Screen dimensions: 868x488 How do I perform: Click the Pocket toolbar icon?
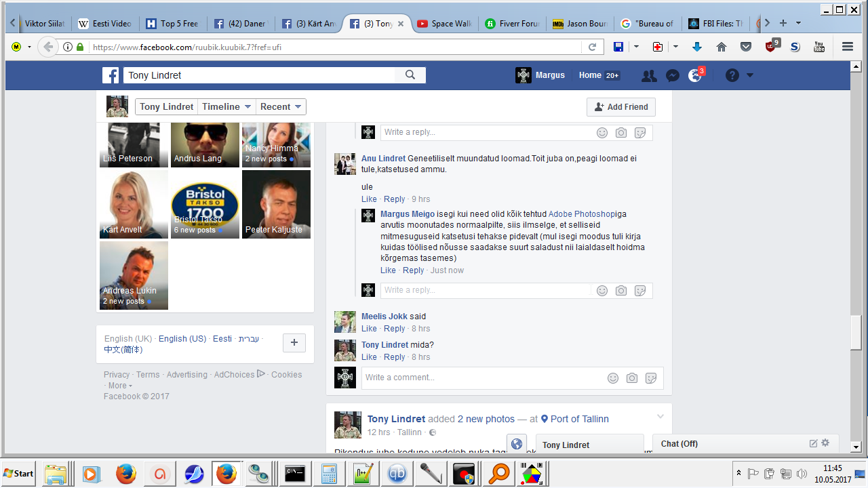click(746, 47)
